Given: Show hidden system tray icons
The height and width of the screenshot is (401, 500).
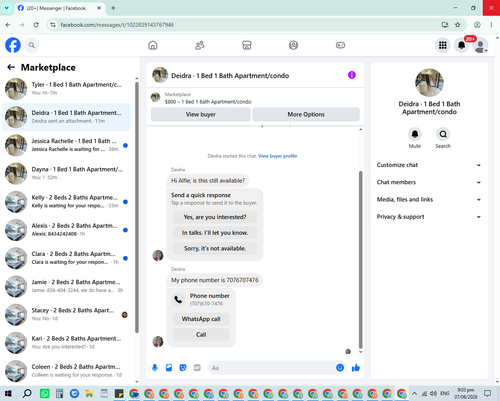Looking at the screenshot, I should click(x=414, y=394).
